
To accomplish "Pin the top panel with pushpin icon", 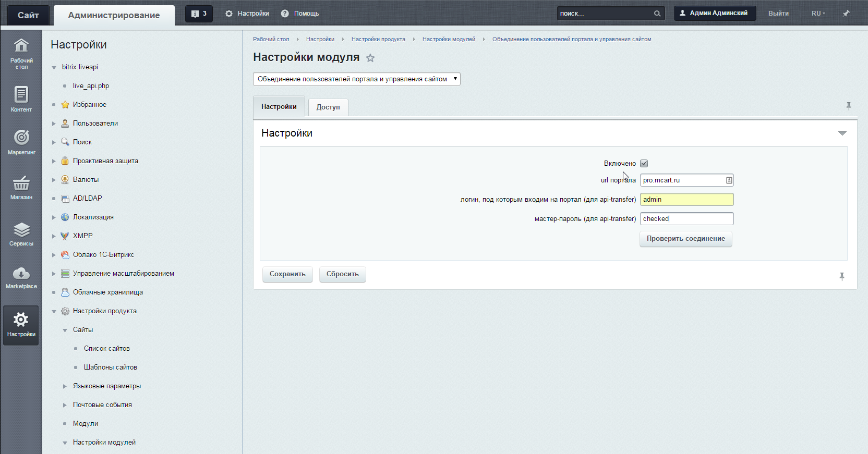I will point(846,14).
